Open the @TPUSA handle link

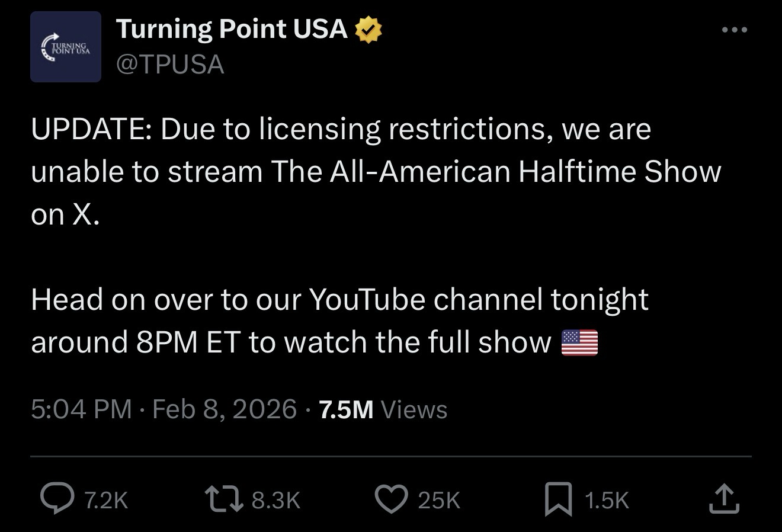click(x=170, y=64)
